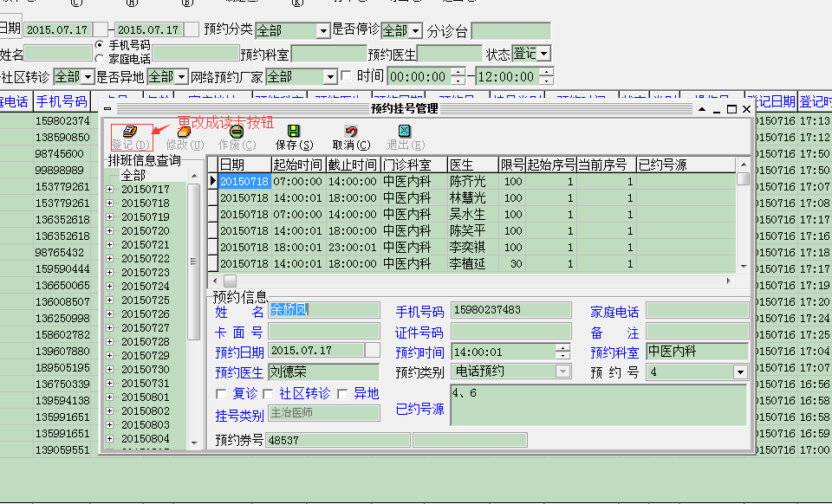Select the 20150725 tree item
This screenshot has width=832, height=504.
click(146, 300)
